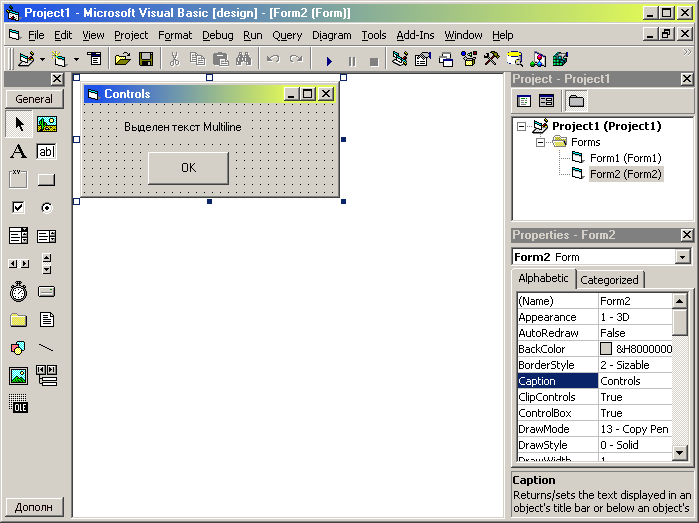699x523 pixels.
Task: Collapse the Project1 tree node
Action: click(521, 127)
